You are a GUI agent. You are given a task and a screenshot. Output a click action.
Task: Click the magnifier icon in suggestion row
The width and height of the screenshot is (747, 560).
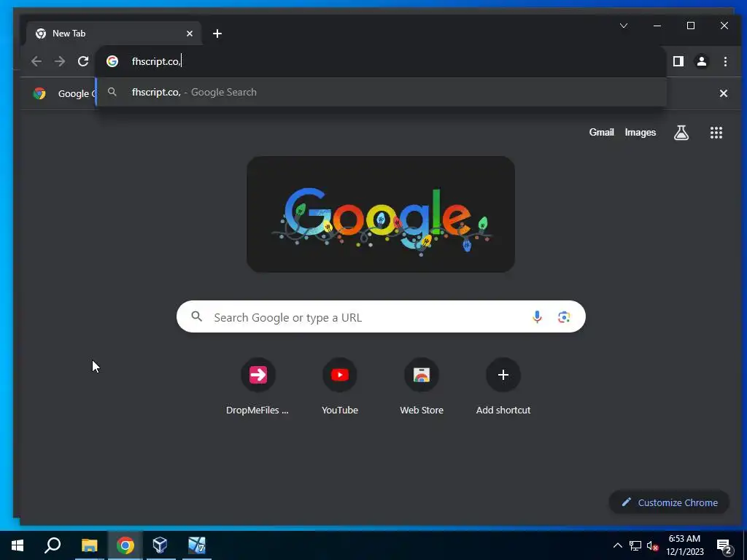pos(112,91)
